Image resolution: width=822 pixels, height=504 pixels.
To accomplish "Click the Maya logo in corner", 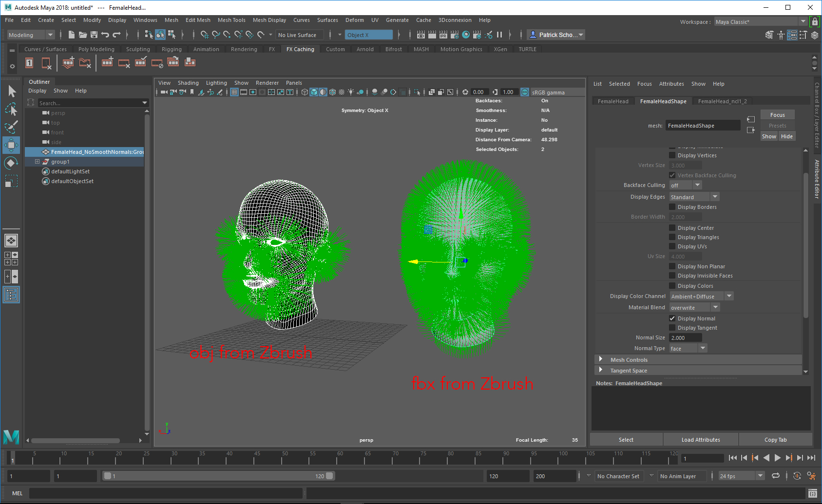I will [x=11, y=437].
